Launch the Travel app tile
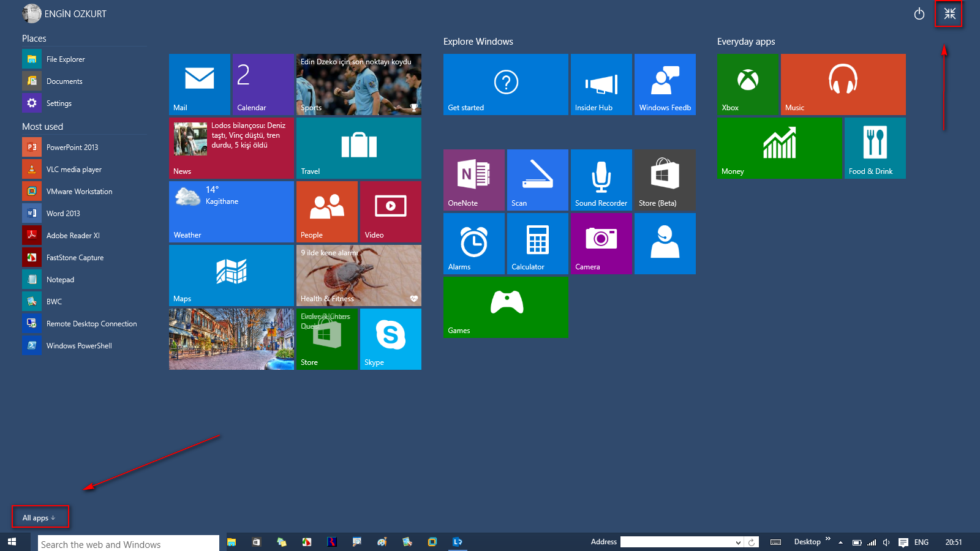Screen dimensions: 980x551 pos(359,148)
